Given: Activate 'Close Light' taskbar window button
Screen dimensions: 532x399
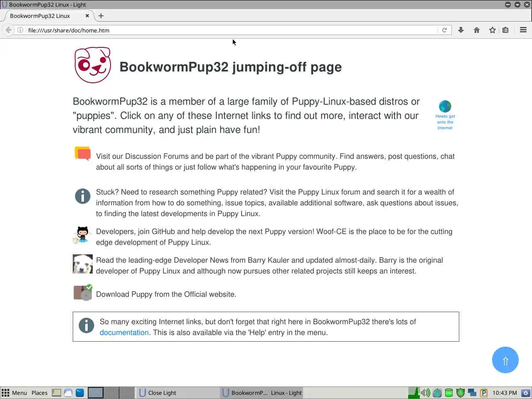Looking at the screenshot, I should (x=178, y=393).
